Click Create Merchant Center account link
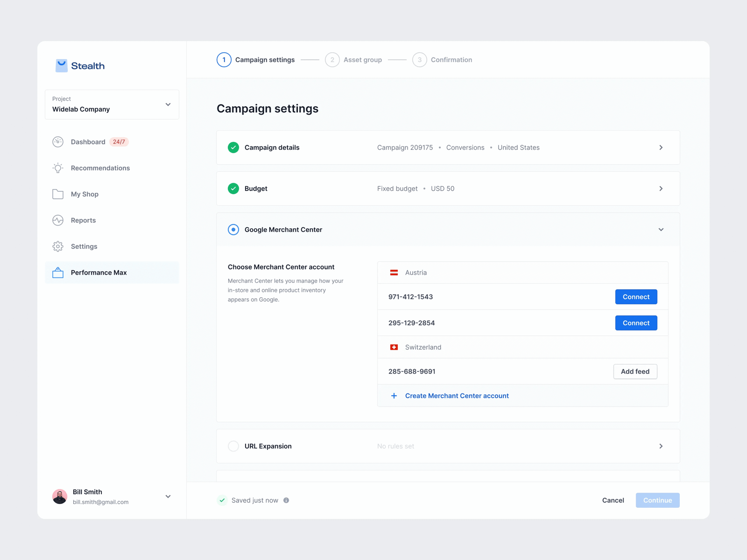747x560 pixels. [457, 396]
